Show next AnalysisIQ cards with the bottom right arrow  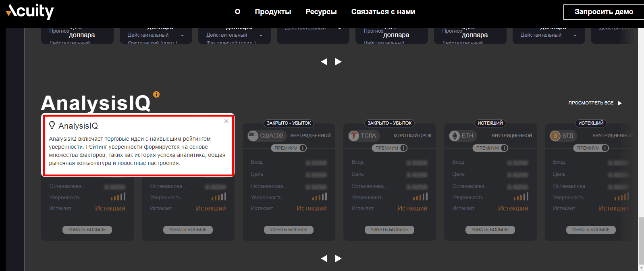(339, 258)
